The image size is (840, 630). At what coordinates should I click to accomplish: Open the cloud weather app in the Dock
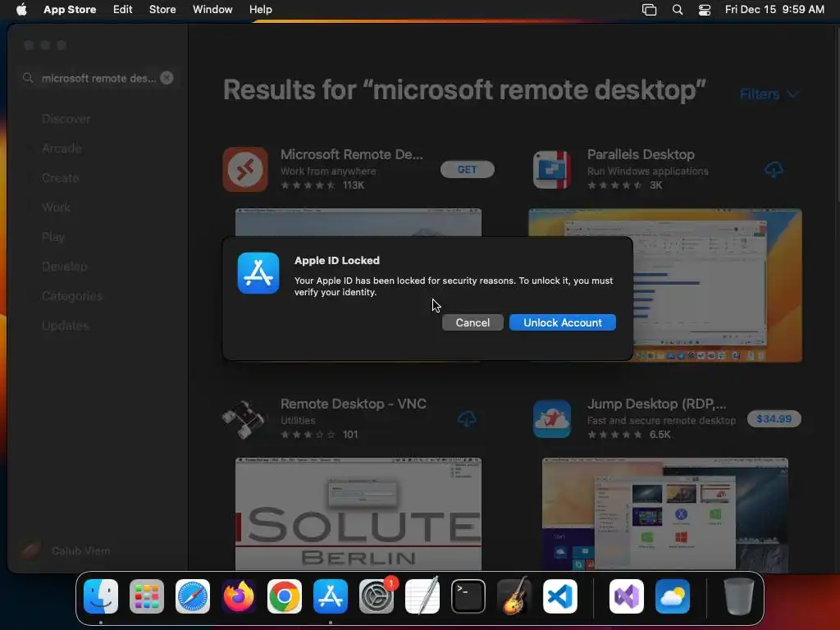(x=673, y=596)
